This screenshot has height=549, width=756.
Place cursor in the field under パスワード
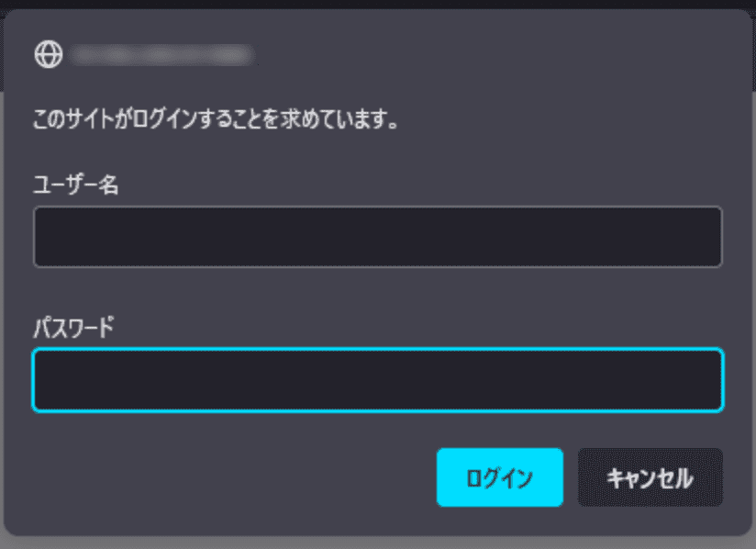pyautogui.click(x=377, y=380)
